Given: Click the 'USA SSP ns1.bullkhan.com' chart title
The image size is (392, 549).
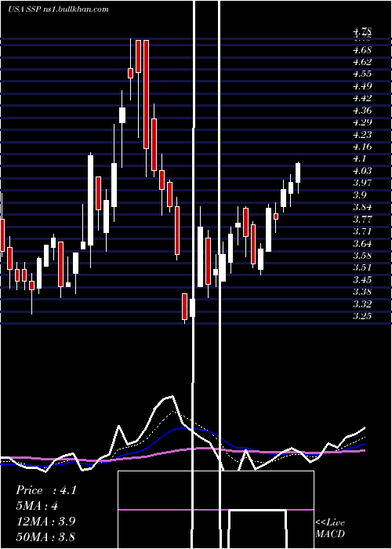Looking at the screenshot, I should pos(58,9).
